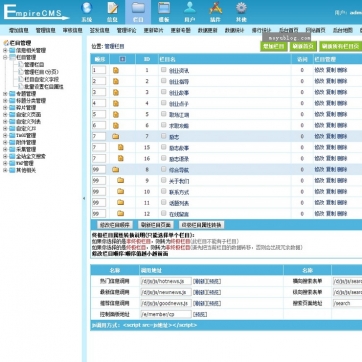Tick the checkbox in row ID 6

click(164, 125)
